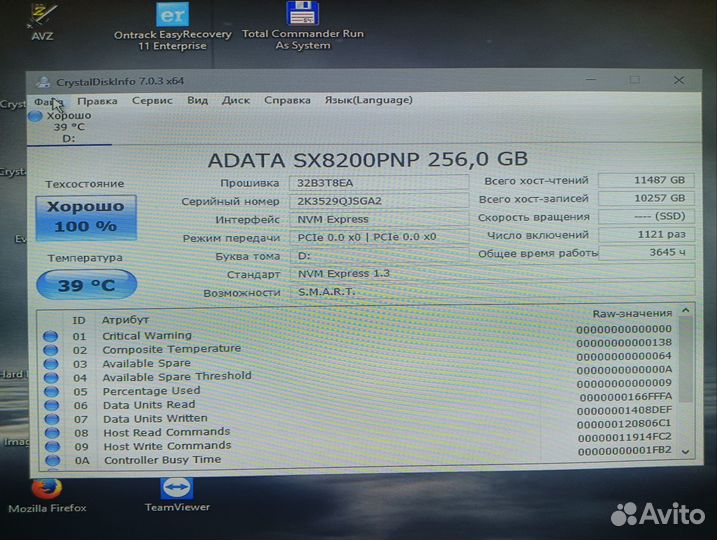Click firmware field 32B3T8EA

pyautogui.click(x=379, y=183)
